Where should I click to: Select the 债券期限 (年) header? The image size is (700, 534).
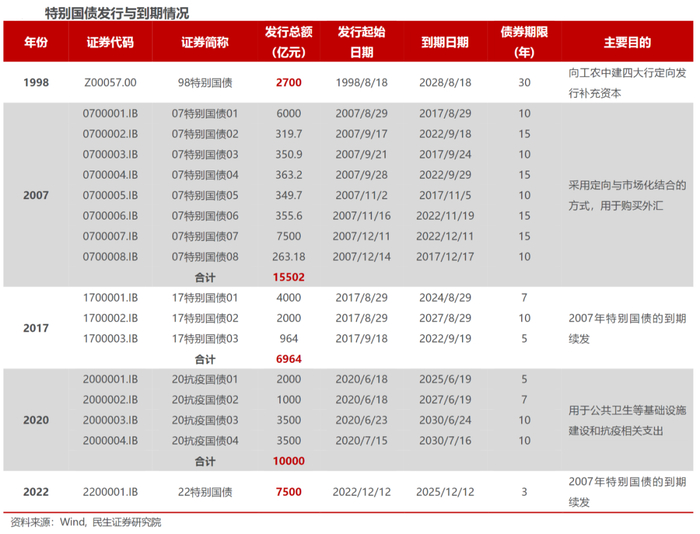click(x=524, y=42)
